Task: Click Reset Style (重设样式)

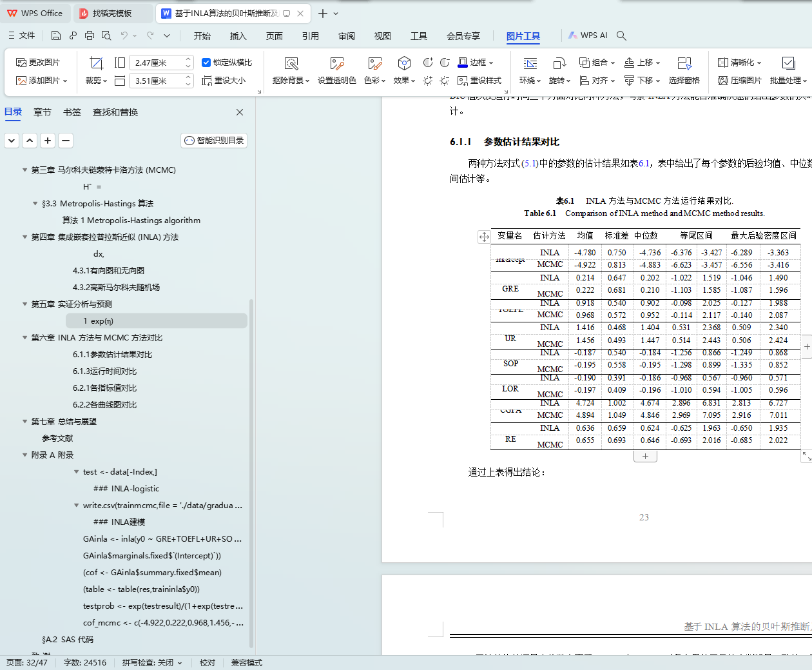Action: [479, 81]
